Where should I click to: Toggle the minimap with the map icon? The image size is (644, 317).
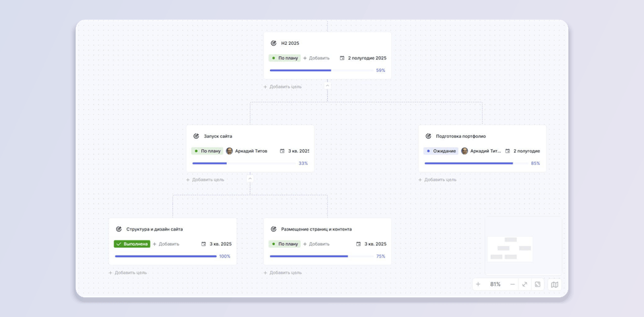coord(554,285)
